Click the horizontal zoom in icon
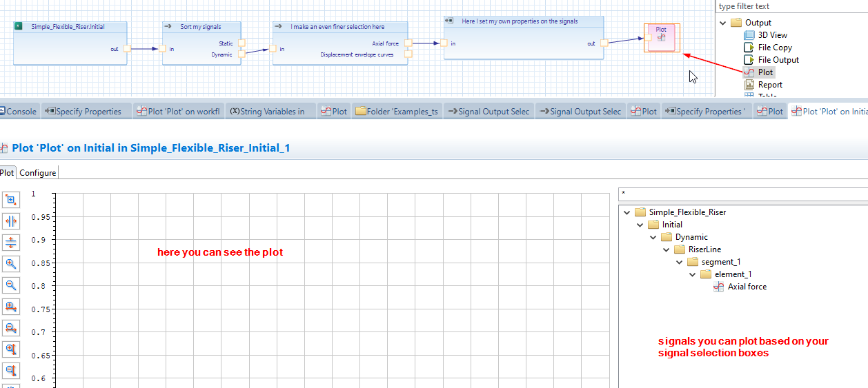 pos(11,307)
